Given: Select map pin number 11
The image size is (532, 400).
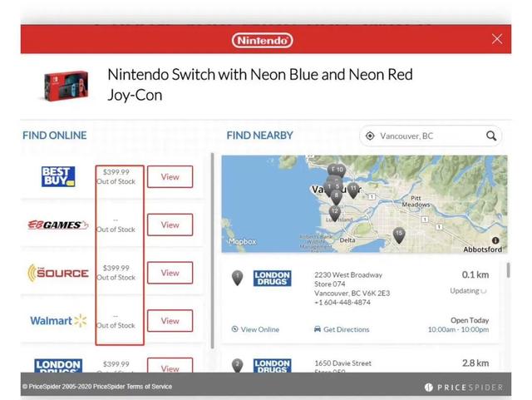Looking at the screenshot, I should [x=353, y=190].
